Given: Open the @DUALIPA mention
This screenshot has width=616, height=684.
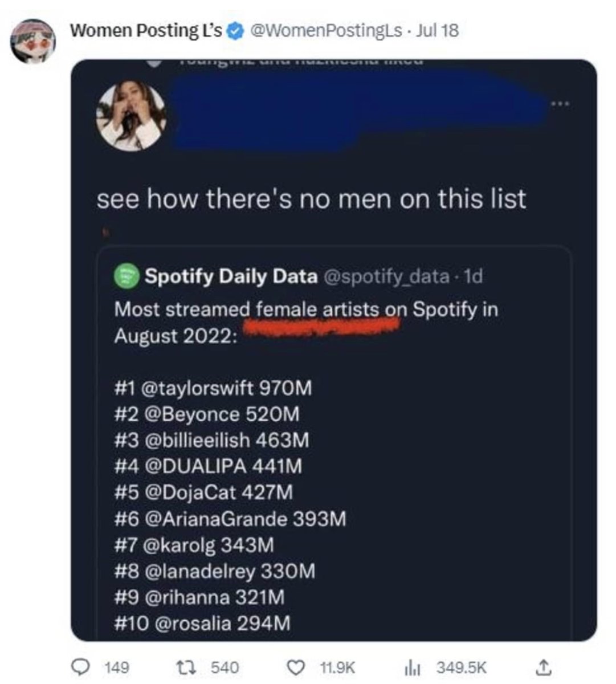Looking at the screenshot, I should tap(195, 467).
